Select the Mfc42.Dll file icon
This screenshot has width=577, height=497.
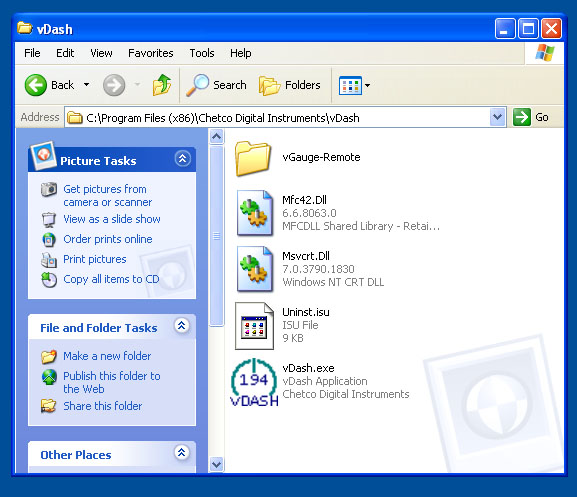[255, 213]
